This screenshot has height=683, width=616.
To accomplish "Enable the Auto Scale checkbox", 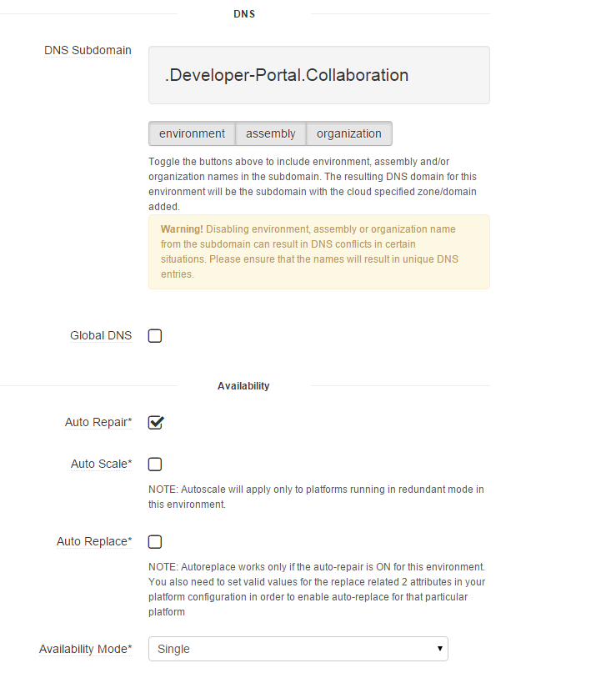I will (x=155, y=464).
